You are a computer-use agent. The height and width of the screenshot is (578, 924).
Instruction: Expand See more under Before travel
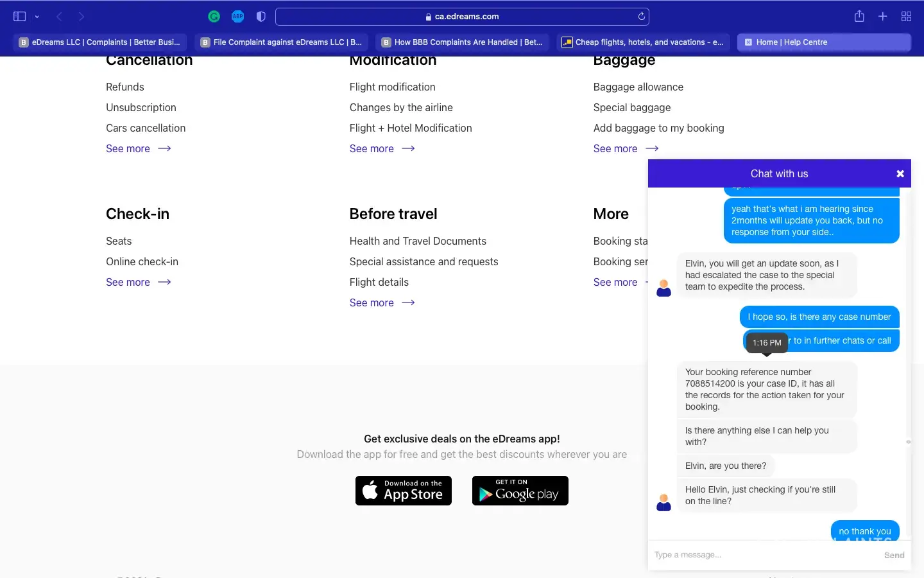pos(382,303)
